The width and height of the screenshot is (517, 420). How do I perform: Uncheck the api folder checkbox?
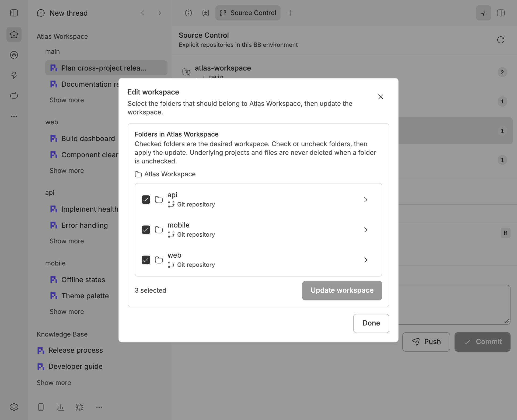click(146, 199)
